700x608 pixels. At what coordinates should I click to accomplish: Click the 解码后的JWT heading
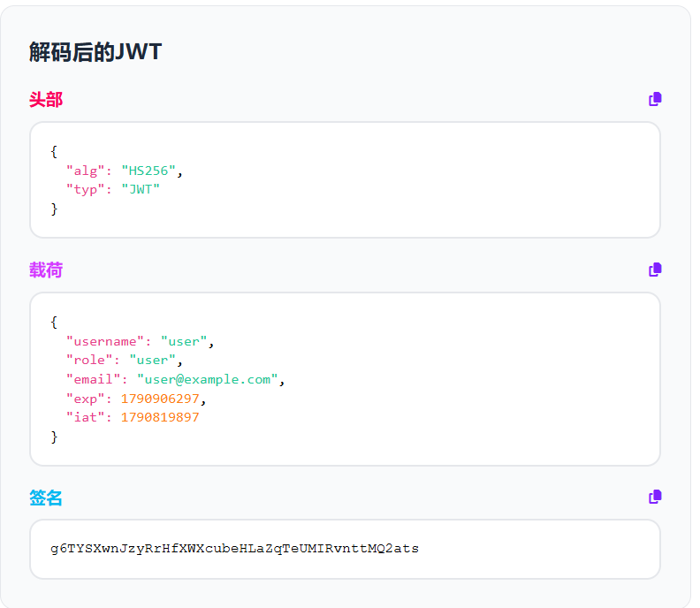[95, 52]
